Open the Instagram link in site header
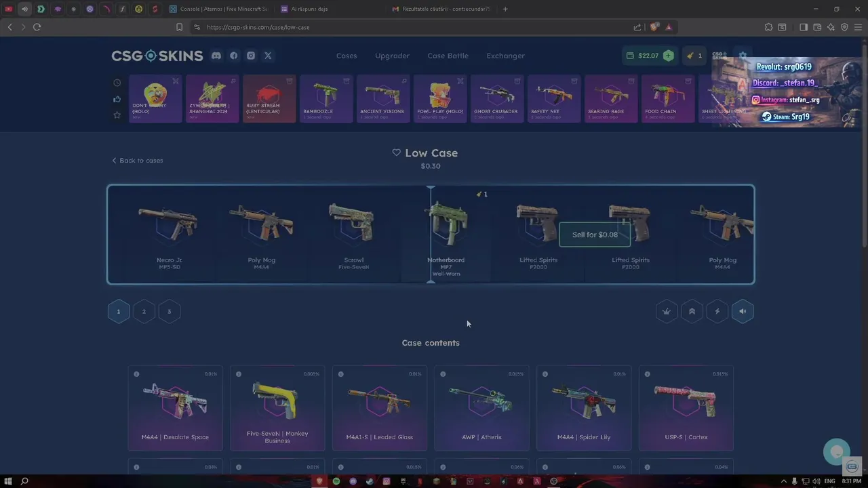The height and width of the screenshot is (488, 868). [x=251, y=56]
